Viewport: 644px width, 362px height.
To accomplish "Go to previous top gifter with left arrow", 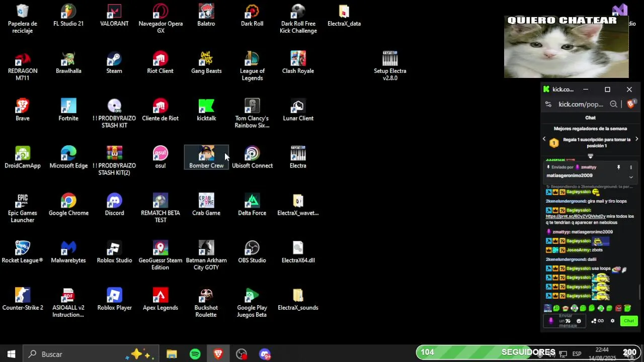I will pos(544,139).
